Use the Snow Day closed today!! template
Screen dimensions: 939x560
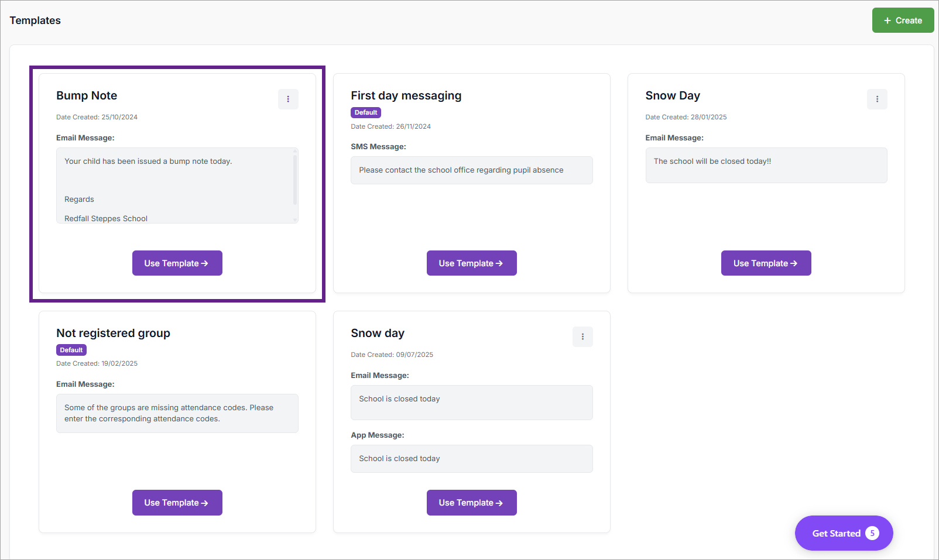point(766,263)
